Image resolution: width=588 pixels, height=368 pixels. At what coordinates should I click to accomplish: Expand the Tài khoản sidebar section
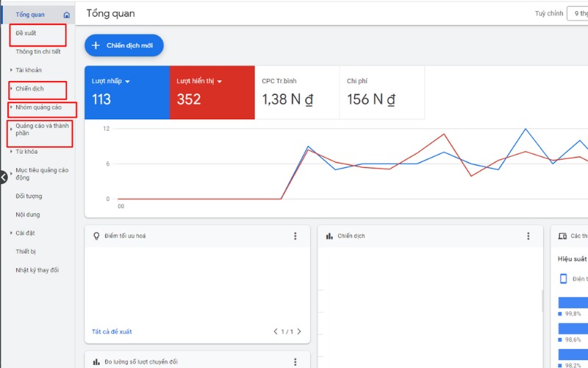(11, 71)
